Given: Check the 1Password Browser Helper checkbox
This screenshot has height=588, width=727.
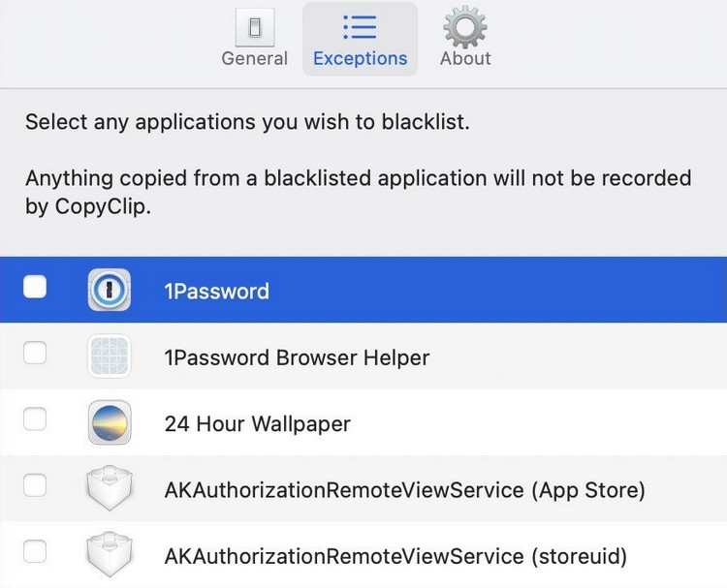Looking at the screenshot, I should point(35,354).
